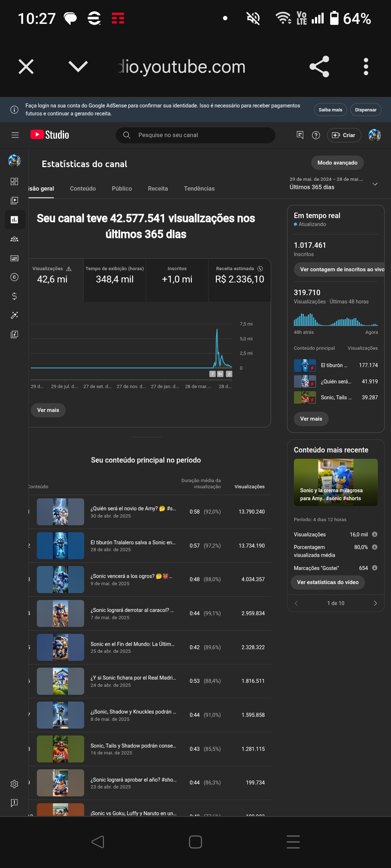Select the Visualizações metric card
391x868 pixels.
[56, 280]
